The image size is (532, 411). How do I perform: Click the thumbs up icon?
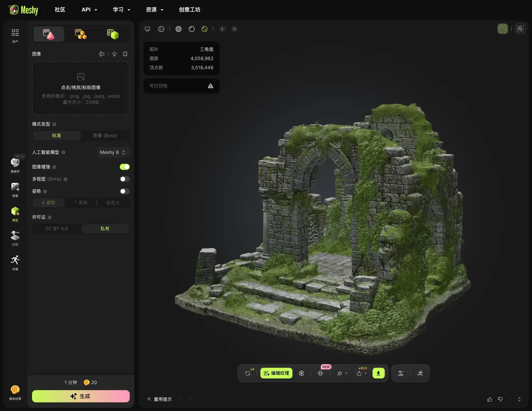(490, 399)
